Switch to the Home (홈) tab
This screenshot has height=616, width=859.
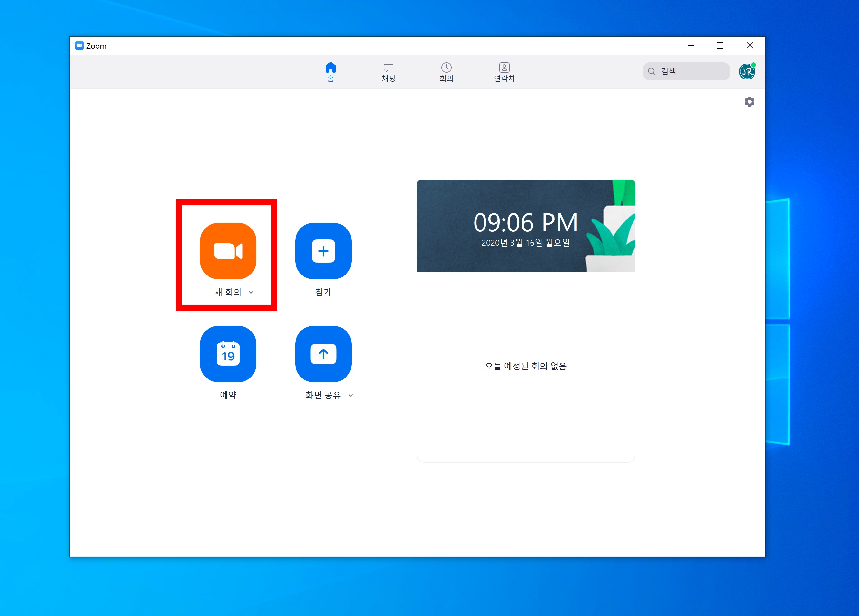pos(330,71)
